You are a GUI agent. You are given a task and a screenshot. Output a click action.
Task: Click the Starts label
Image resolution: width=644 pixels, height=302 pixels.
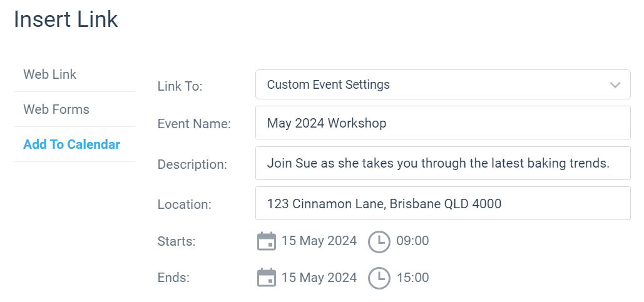point(176,242)
